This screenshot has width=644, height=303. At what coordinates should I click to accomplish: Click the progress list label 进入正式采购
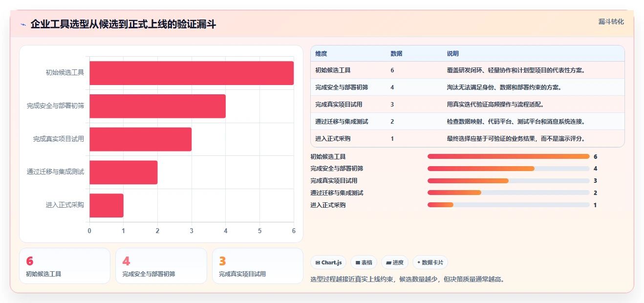tap(328, 205)
